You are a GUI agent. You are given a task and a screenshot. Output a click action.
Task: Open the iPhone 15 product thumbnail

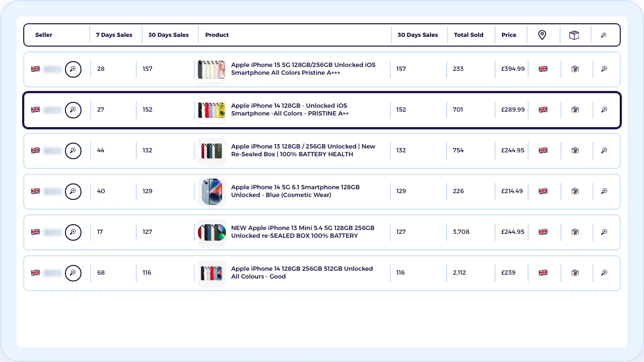(212, 69)
